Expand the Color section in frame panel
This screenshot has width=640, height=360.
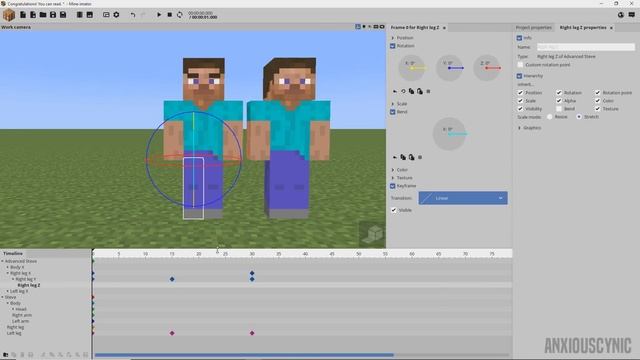393,170
